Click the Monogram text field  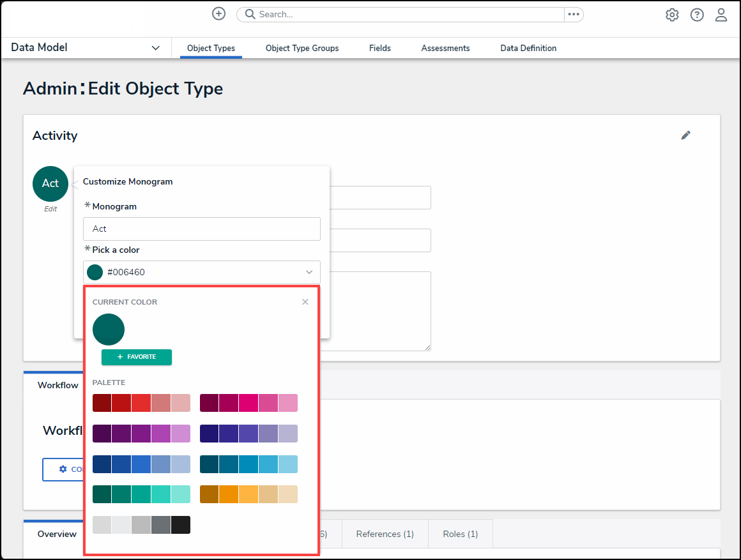202,229
